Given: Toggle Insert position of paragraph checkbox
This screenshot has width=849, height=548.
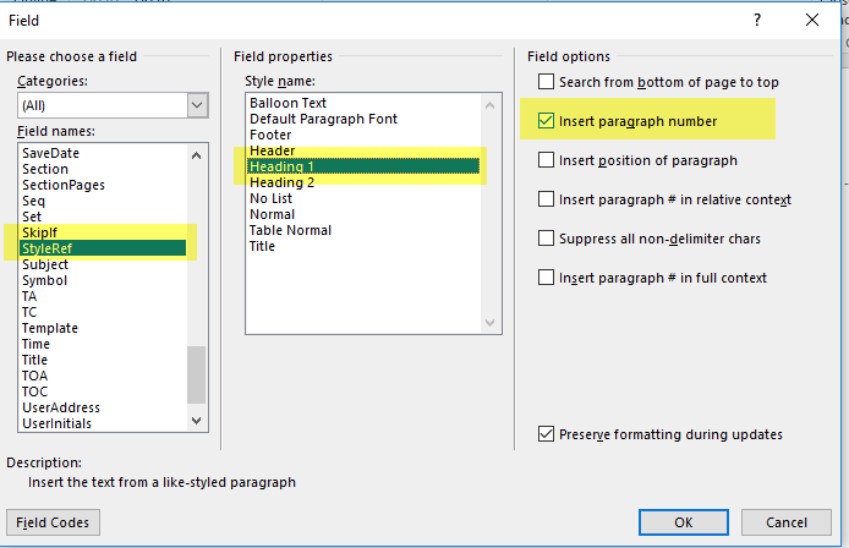Looking at the screenshot, I should [x=546, y=160].
